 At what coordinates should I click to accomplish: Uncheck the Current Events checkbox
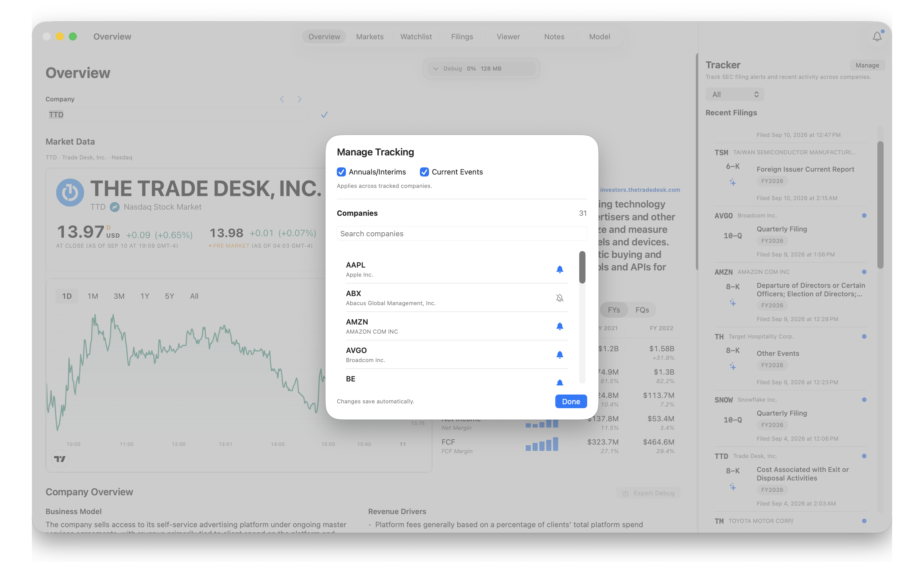[x=424, y=172]
